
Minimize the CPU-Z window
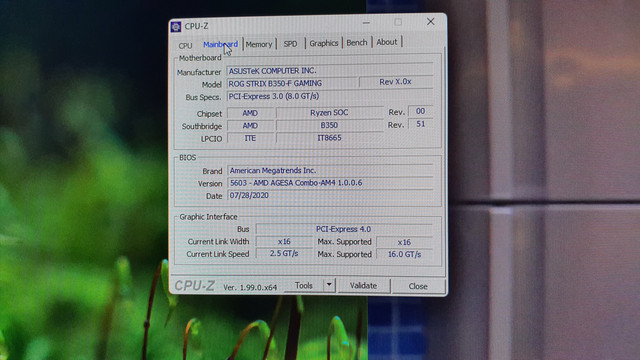tap(366, 22)
